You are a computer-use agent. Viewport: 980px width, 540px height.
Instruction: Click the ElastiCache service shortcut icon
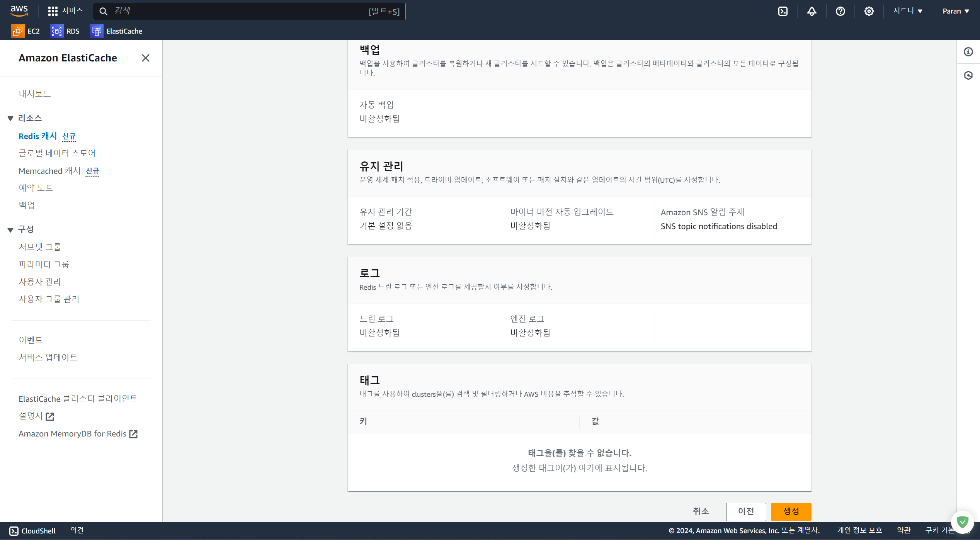pyautogui.click(x=96, y=31)
